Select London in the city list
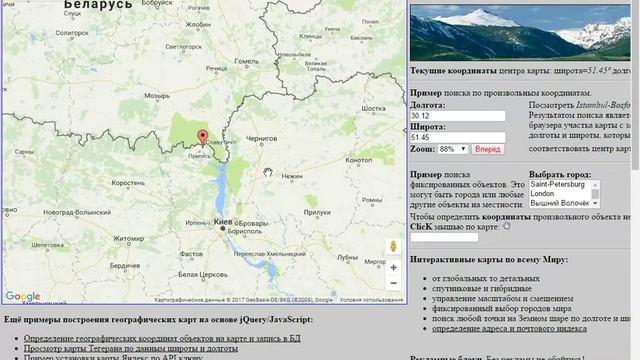Image resolution: width=640 pixels, height=360 pixels. [542, 193]
